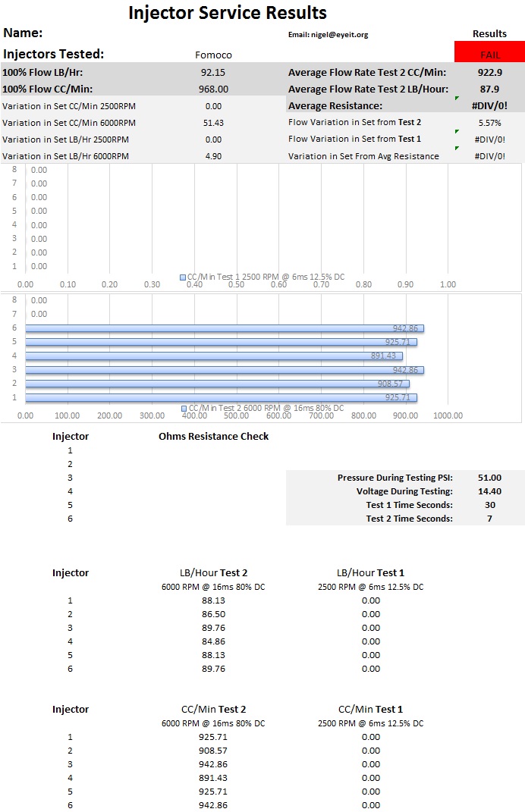Select the Voltage During Testing label
The height and width of the screenshot is (812, 525).
(404, 491)
